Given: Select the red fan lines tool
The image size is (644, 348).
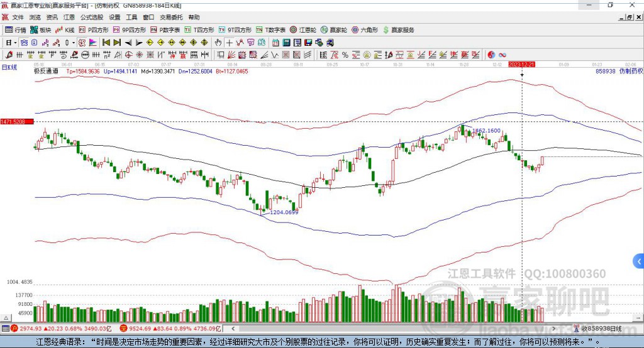Looking at the screenshot, I should click(x=231, y=55).
